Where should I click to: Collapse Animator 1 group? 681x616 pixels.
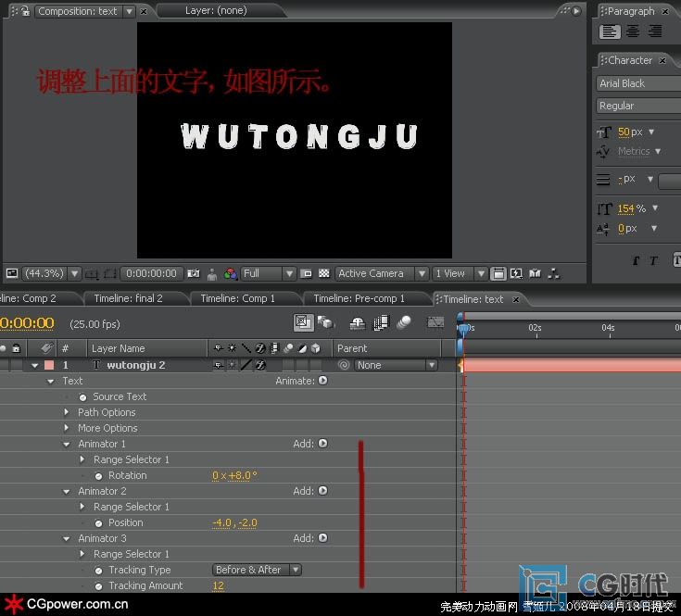click(x=67, y=444)
